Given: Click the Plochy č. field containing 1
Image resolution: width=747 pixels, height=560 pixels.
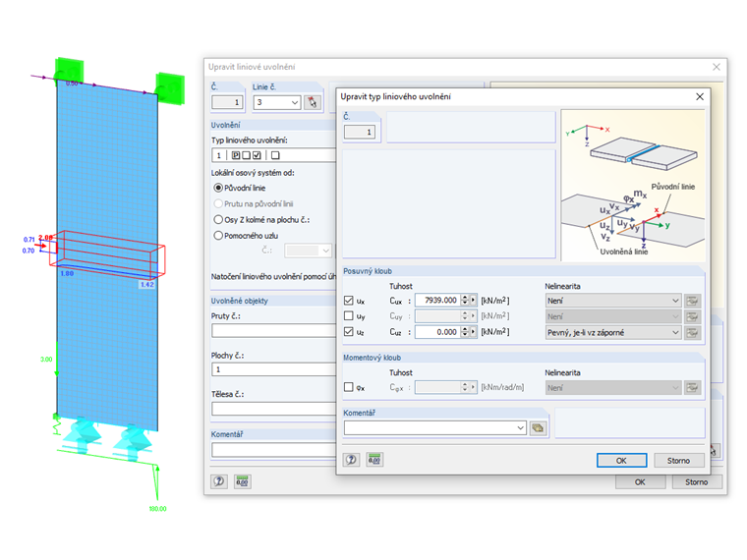Looking at the screenshot, I should (x=273, y=369).
